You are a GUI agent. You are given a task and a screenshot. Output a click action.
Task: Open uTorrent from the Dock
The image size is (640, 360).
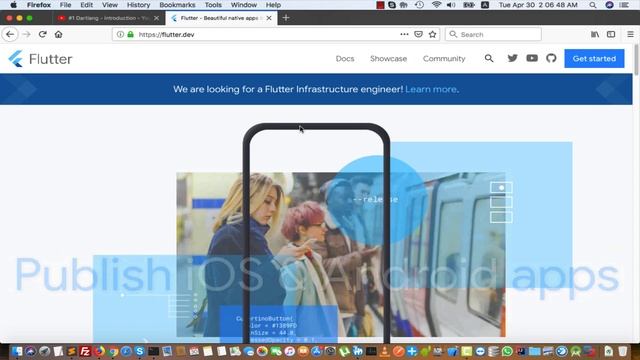pos(344,351)
